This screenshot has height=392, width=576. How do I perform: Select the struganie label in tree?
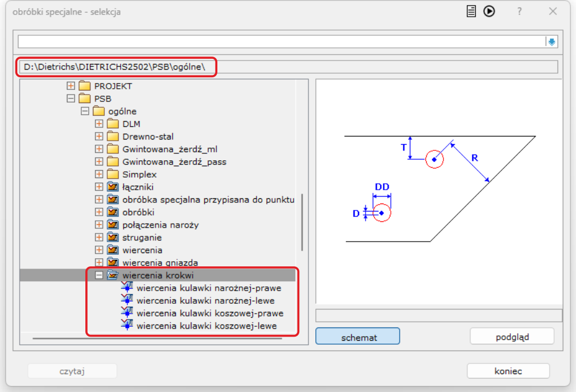(142, 238)
